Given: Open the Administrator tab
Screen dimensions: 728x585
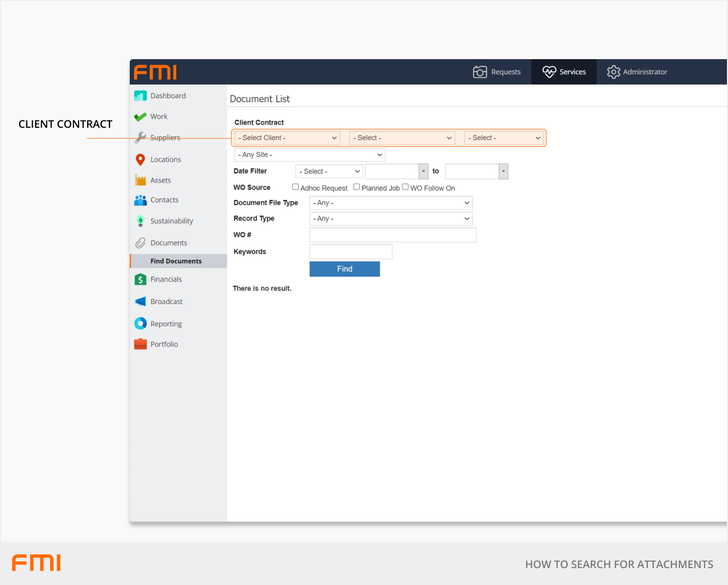Looking at the screenshot, I should (637, 72).
